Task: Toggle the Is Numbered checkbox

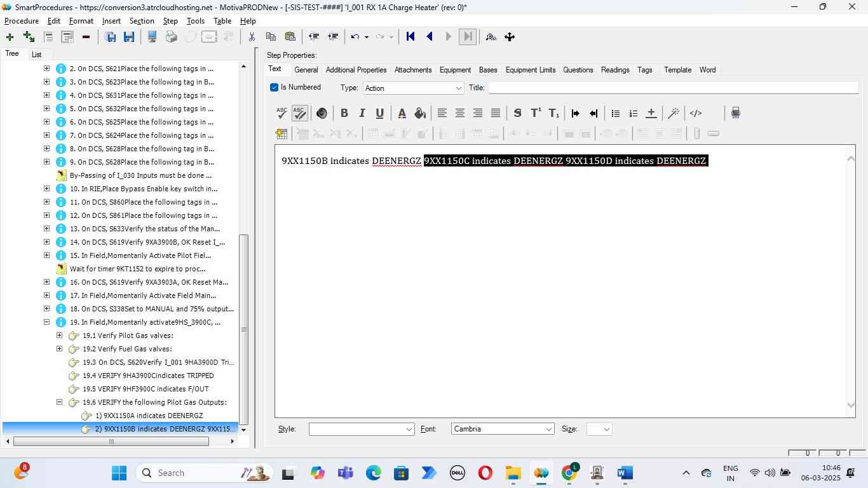Action: coord(275,88)
